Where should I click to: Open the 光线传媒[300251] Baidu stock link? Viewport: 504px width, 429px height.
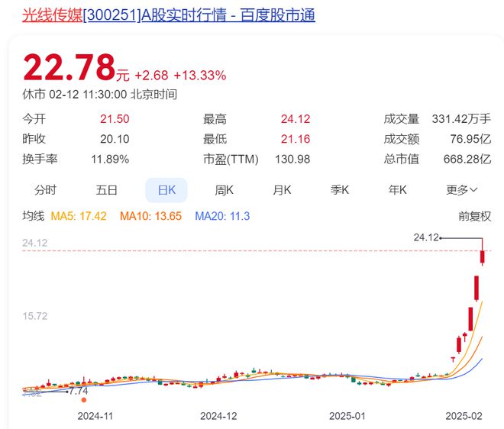click(169, 15)
